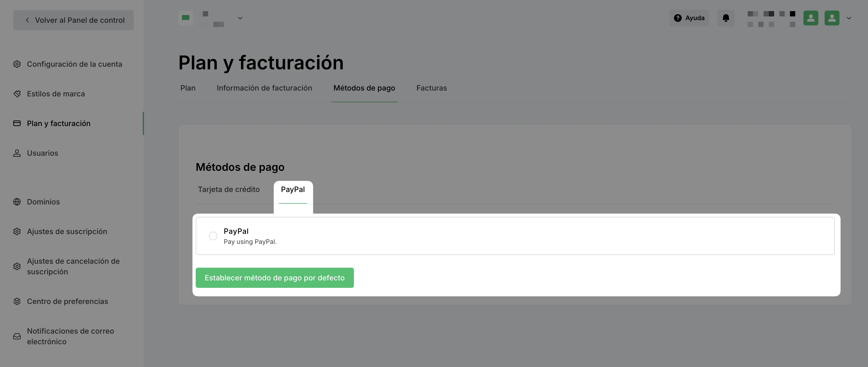This screenshot has height=367, width=868.
Task: Click the "Métodos de pago" section heading
Action: 240,167
